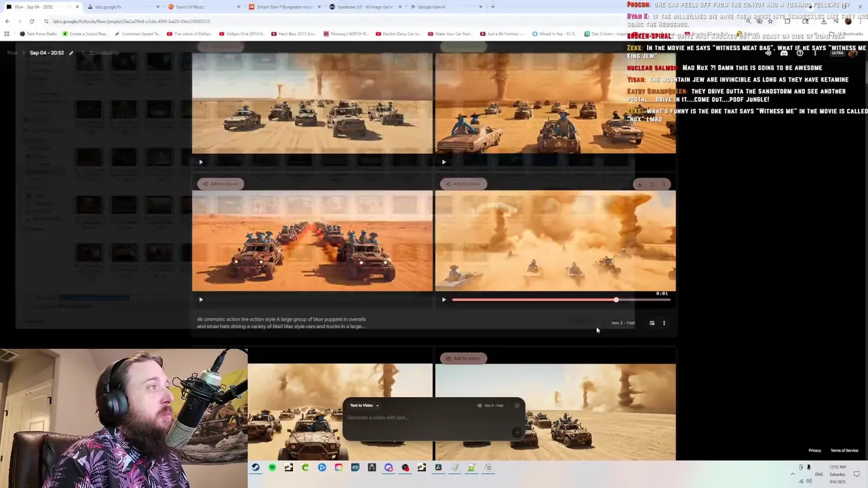Switch to the Google Gemini tab
Viewport: 868px width, 488px height.
coord(446,7)
